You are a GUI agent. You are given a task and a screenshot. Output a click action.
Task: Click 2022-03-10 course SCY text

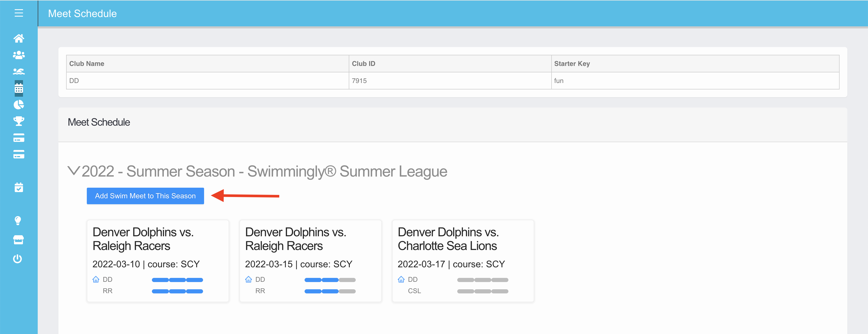coord(146,264)
